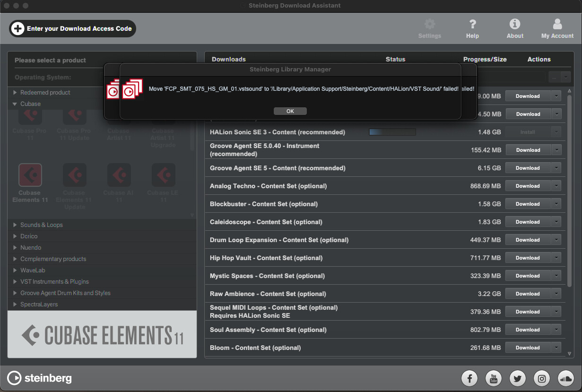This screenshot has height=392, width=582.
Task: Download Soul Assembly Content Set
Action: (528, 330)
